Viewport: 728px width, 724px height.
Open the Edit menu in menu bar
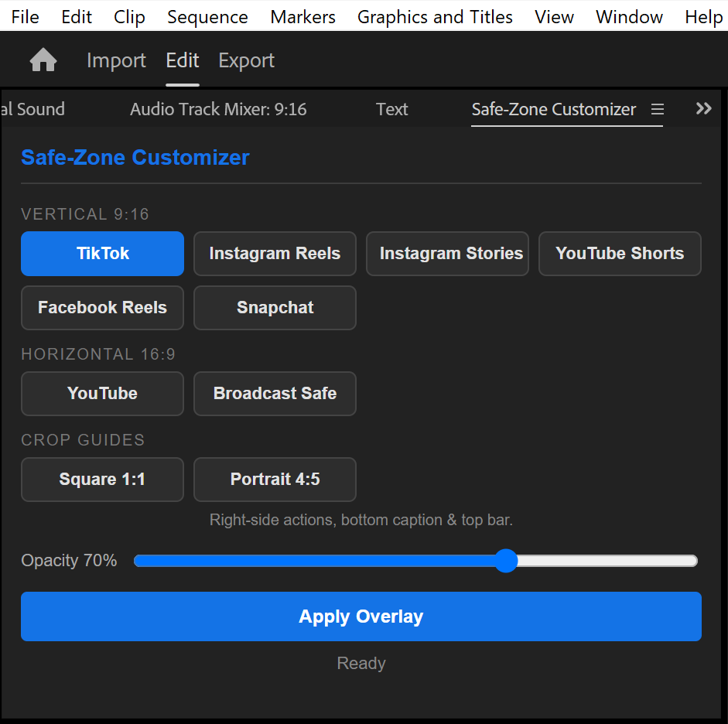[77, 17]
